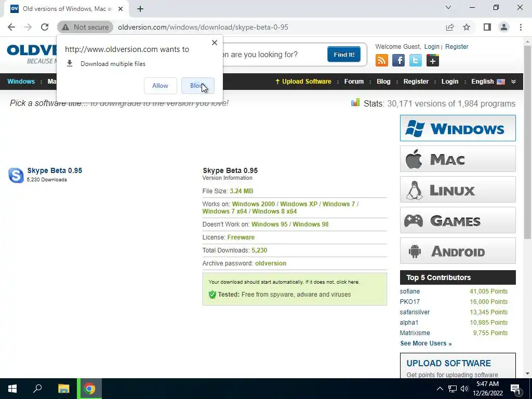Viewport: 532px width, 399px height.
Task: Click the Windows 8 x64 link
Action: tap(274, 211)
